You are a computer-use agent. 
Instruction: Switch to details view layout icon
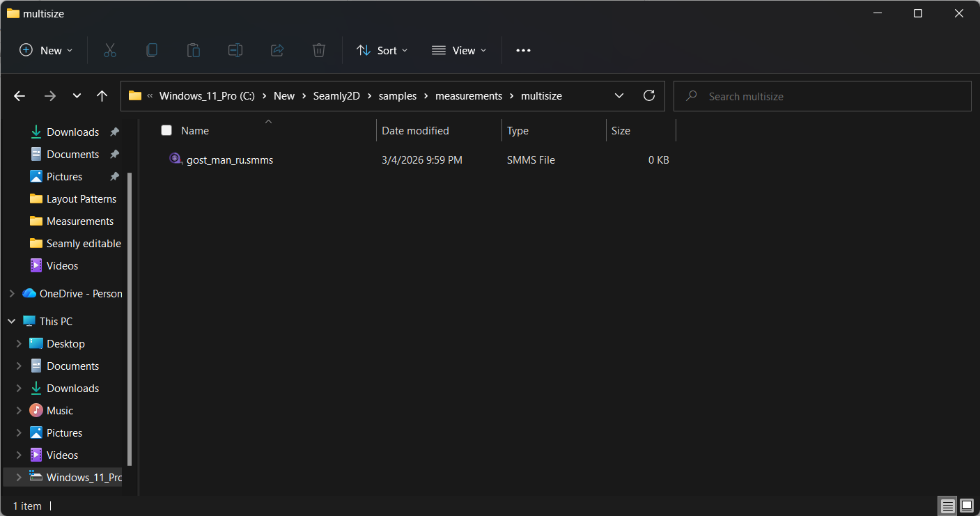coord(947,505)
